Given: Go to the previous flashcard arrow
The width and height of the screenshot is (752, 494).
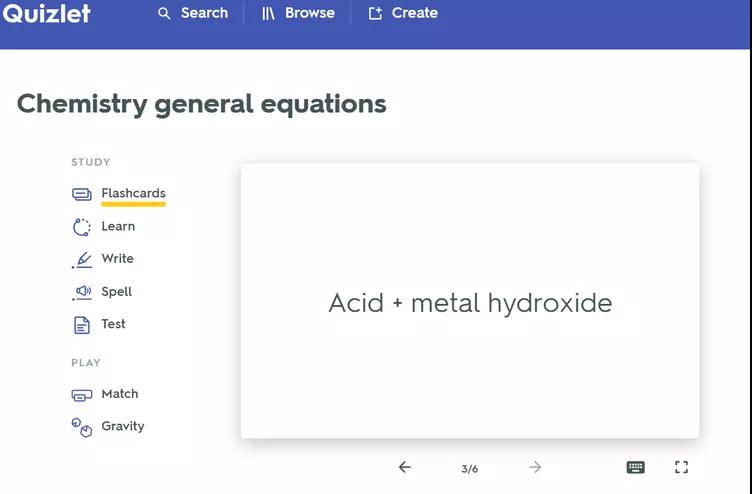Looking at the screenshot, I should 405,467.
